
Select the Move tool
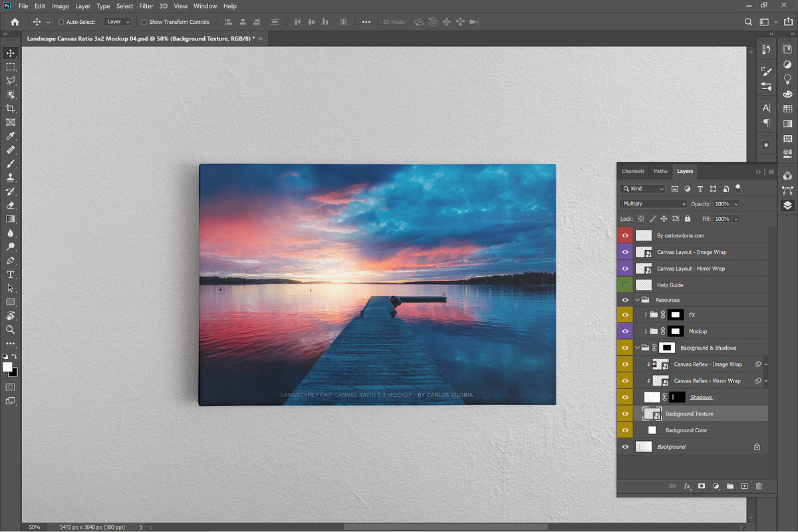[11, 53]
